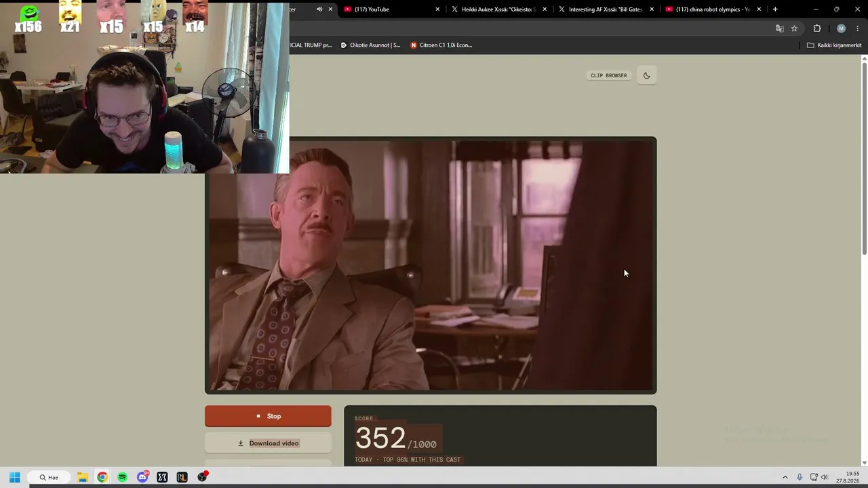Click the scrollbar down arrow

[865, 463]
